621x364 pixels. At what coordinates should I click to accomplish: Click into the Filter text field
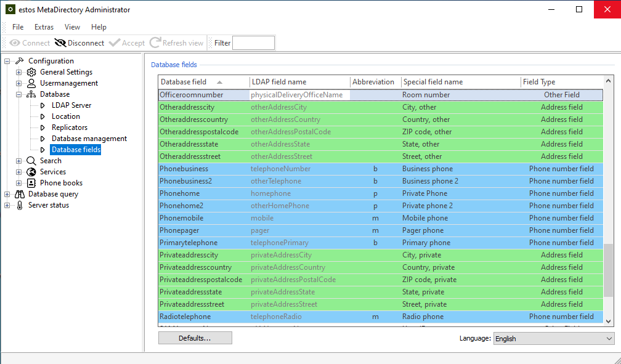click(253, 43)
